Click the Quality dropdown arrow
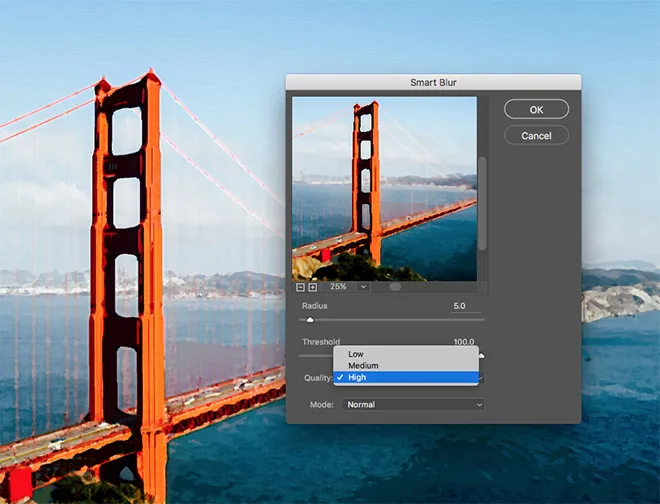The height and width of the screenshot is (504, 660). pos(480,378)
